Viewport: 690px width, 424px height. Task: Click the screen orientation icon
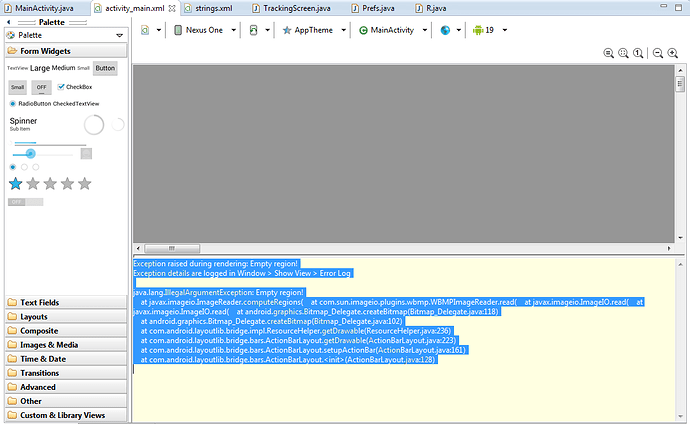pyautogui.click(x=254, y=30)
